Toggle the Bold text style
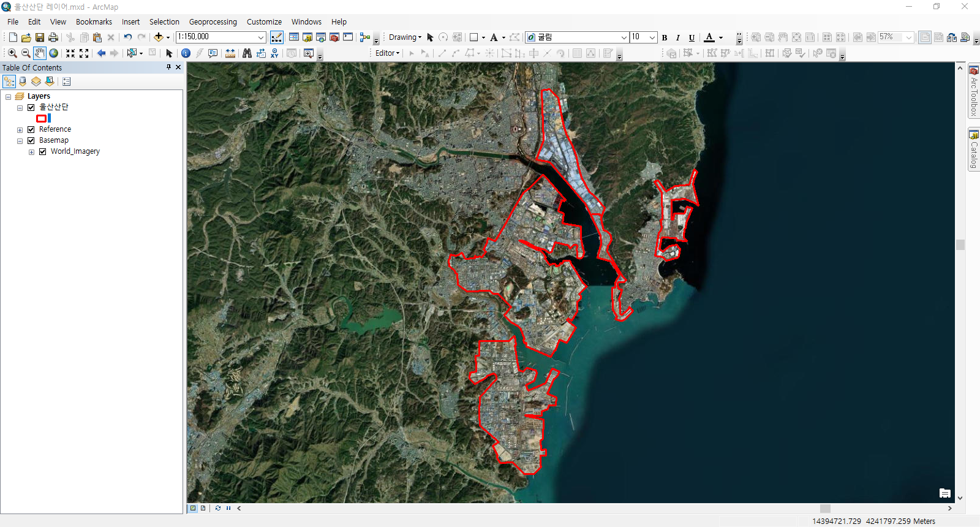Viewport: 980px width, 527px height. pyautogui.click(x=665, y=37)
